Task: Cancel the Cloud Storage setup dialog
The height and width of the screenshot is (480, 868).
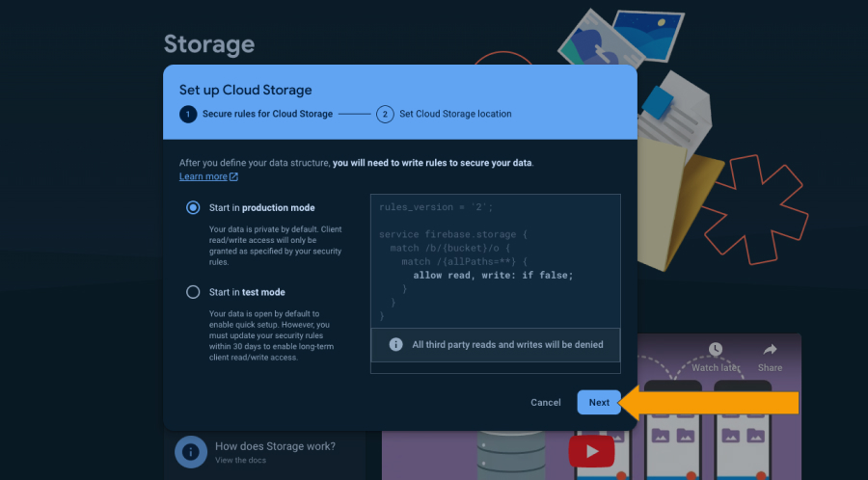Action: [545, 403]
